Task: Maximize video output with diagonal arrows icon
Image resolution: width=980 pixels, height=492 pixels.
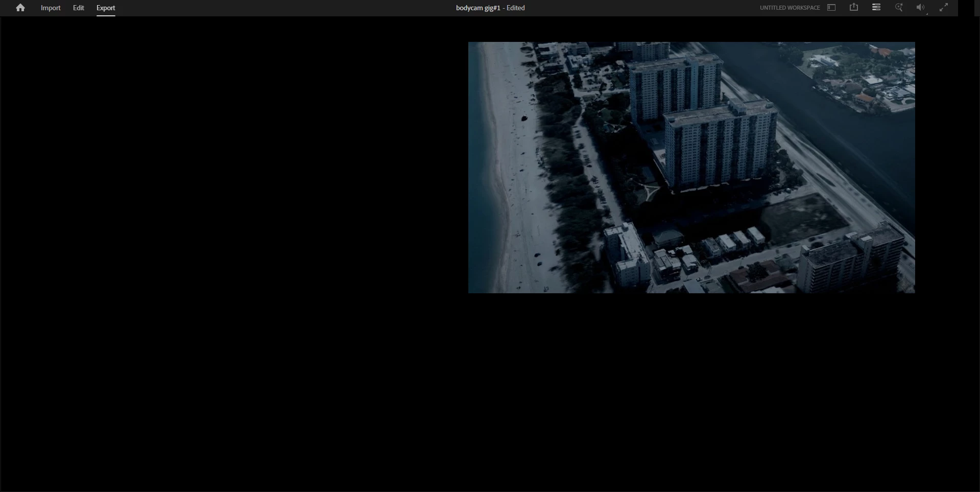Action: coord(944,7)
